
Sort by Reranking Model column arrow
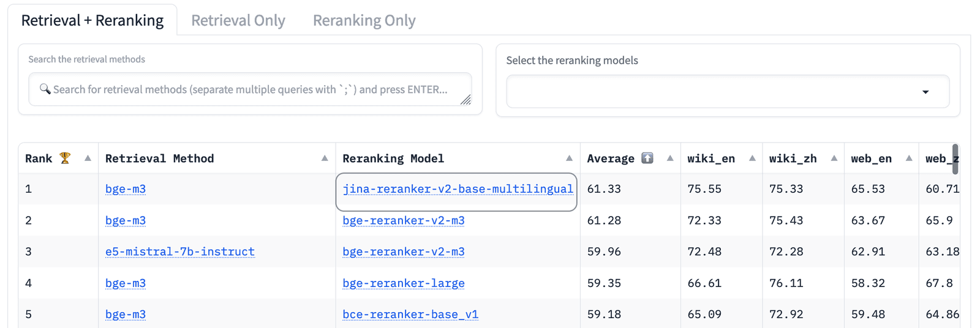569,158
